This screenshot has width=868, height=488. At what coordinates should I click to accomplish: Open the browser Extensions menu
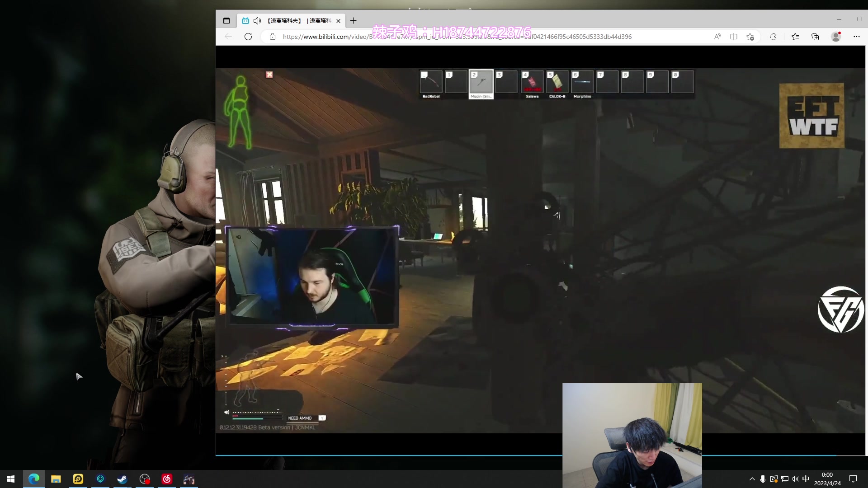(773, 37)
